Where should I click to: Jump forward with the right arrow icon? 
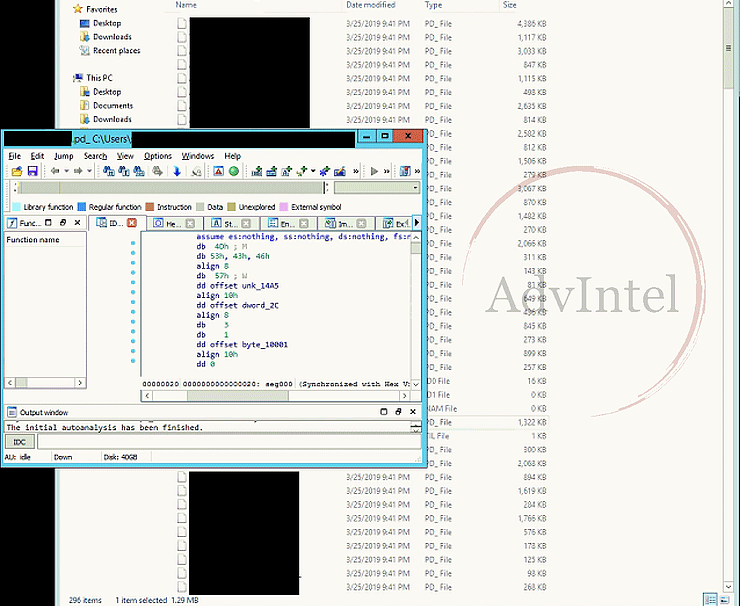[78, 171]
